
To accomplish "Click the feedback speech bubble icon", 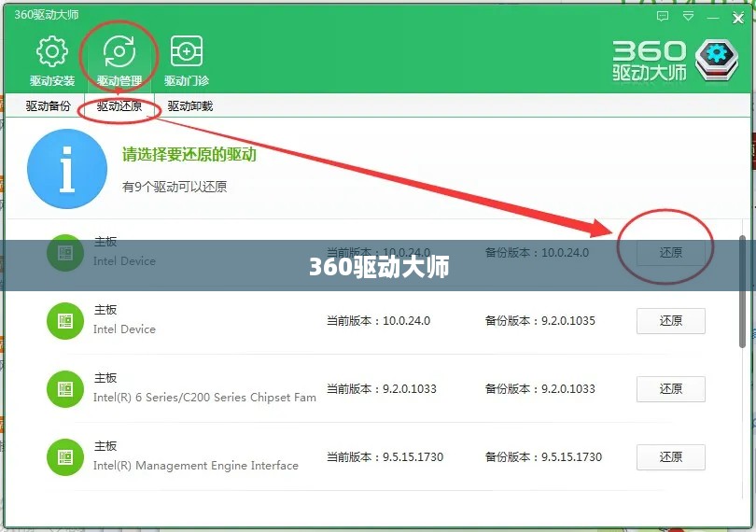I will pyautogui.click(x=663, y=17).
